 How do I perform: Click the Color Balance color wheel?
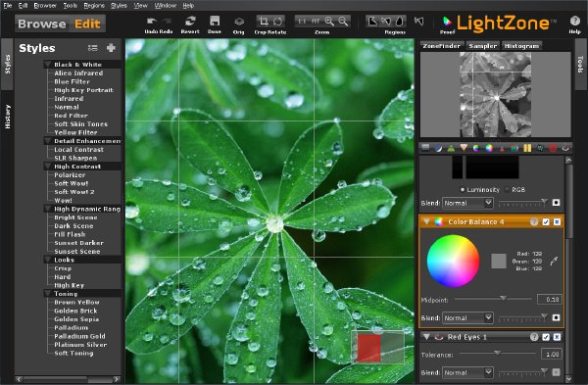pos(453,261)
